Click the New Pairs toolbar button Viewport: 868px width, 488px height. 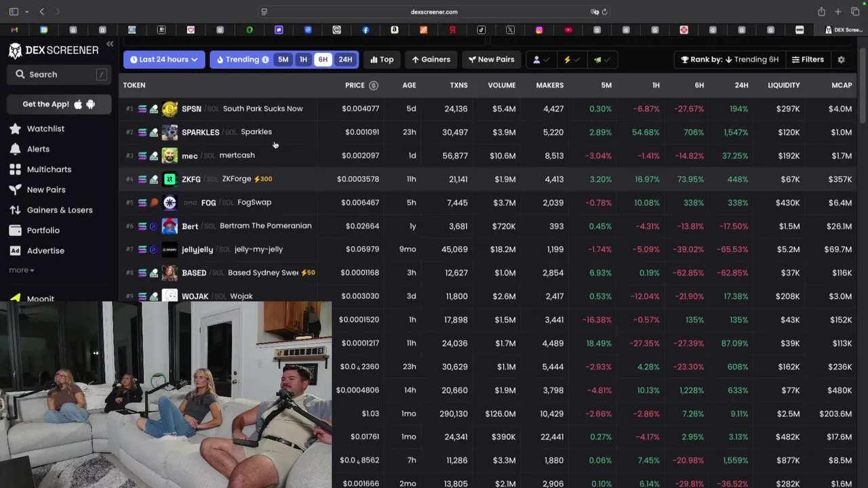[491, 60]
